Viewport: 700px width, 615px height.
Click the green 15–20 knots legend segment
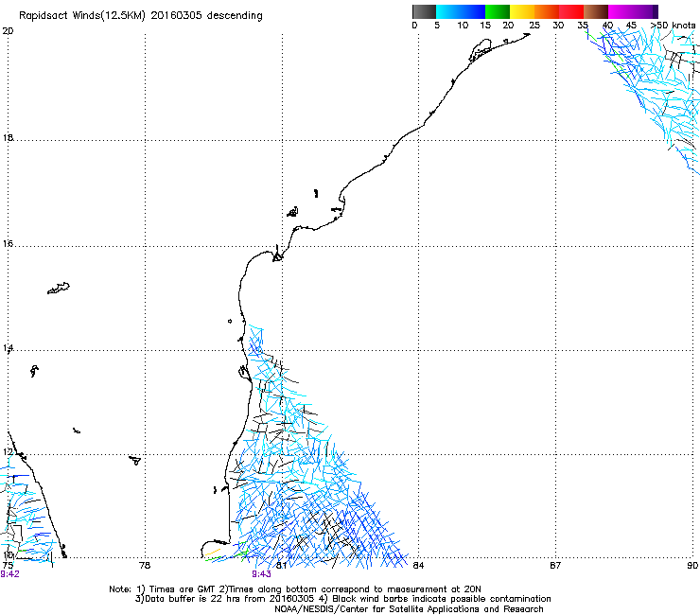click(498, 11)
